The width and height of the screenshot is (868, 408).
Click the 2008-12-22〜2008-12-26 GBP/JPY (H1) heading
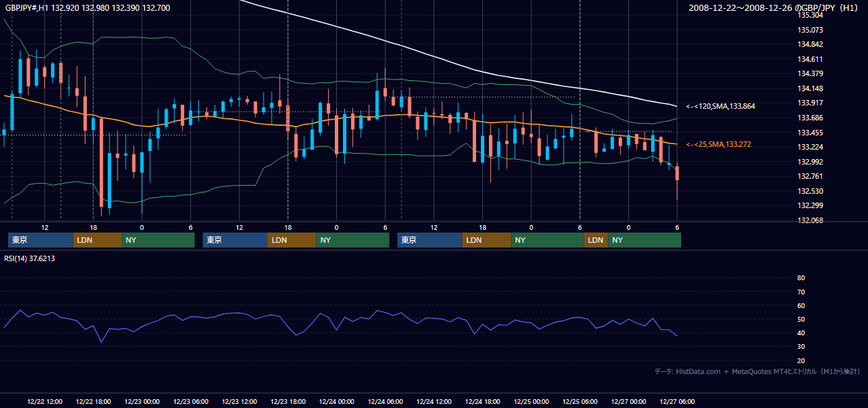click(774, 8)
